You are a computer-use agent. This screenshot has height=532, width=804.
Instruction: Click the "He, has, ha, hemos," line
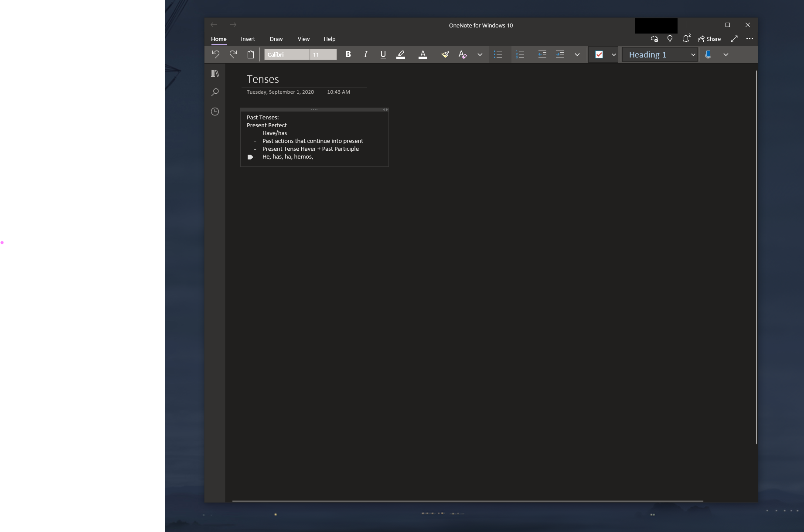288,157
